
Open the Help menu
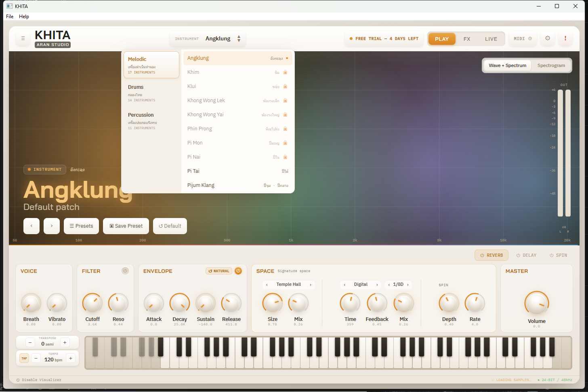click(x=24, y=17)
